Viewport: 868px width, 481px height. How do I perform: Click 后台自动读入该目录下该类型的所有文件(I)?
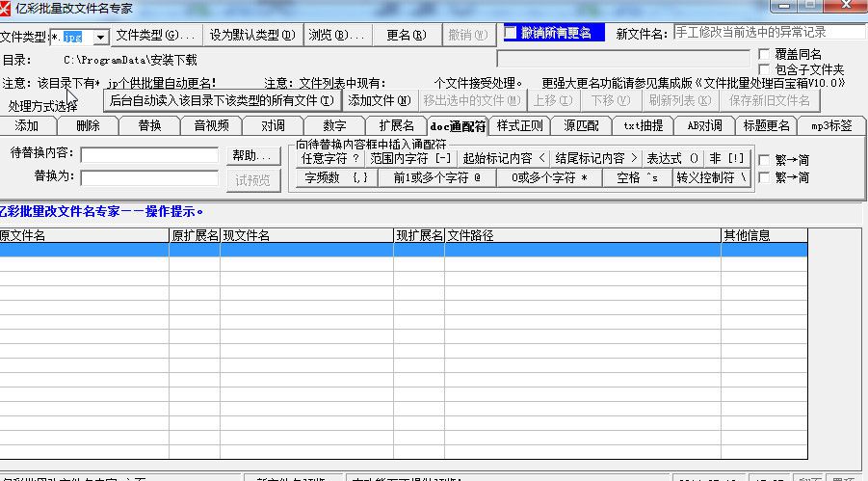point(222,100)
